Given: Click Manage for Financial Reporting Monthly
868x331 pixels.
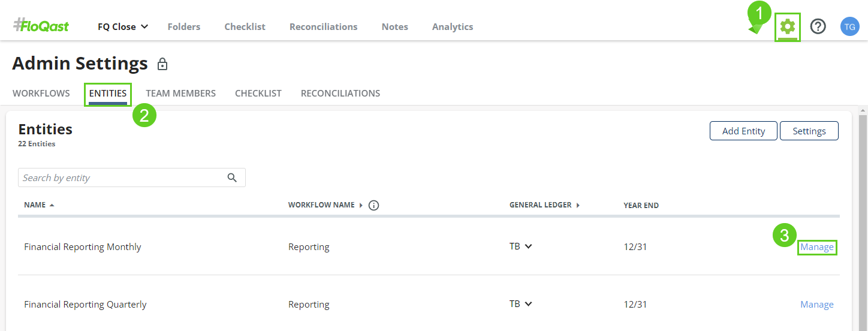Looking at the screenshot, I should point(817,247).
